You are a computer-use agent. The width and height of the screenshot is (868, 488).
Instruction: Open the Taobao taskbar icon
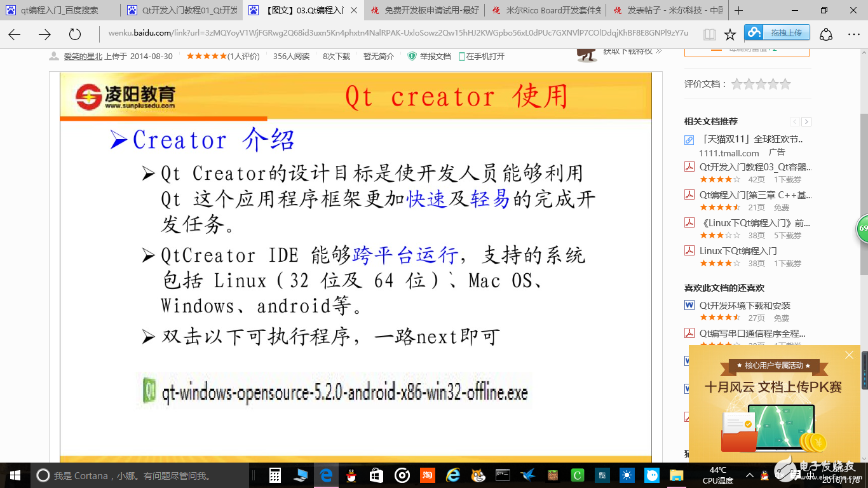428,475
